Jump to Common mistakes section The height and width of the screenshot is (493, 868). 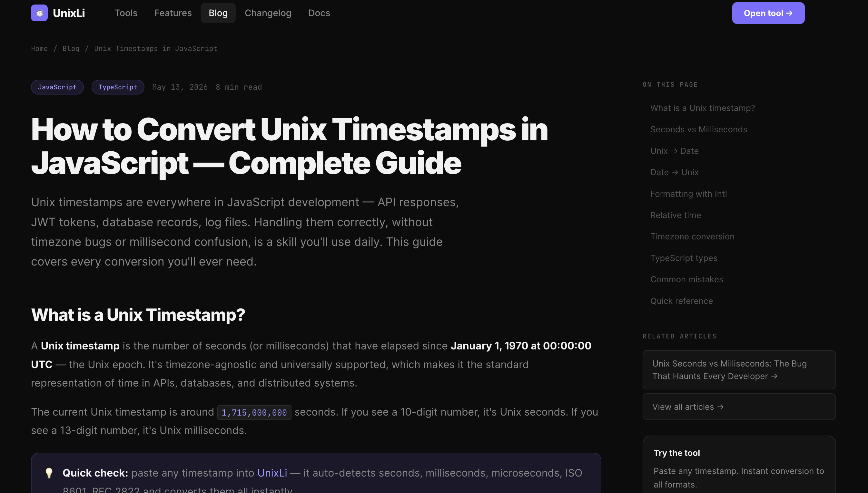pos(686,280)
